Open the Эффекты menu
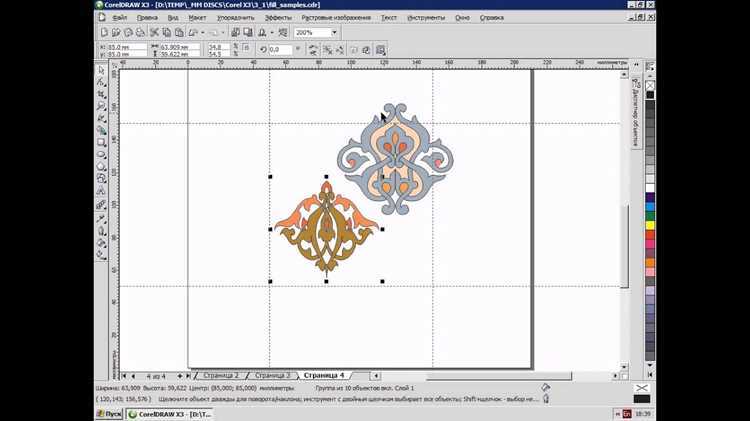This screenshot has height=421, width=750. click(278, 18)
